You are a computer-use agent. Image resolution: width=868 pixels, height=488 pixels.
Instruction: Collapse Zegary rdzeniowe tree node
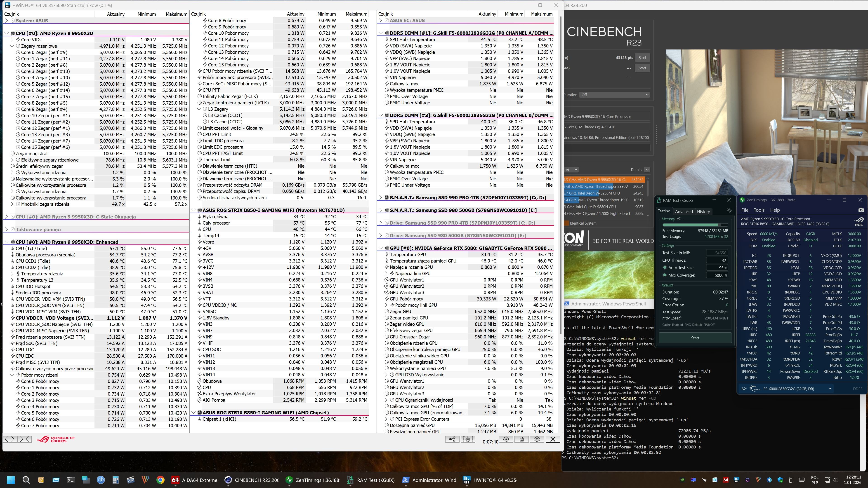(12, 46)
